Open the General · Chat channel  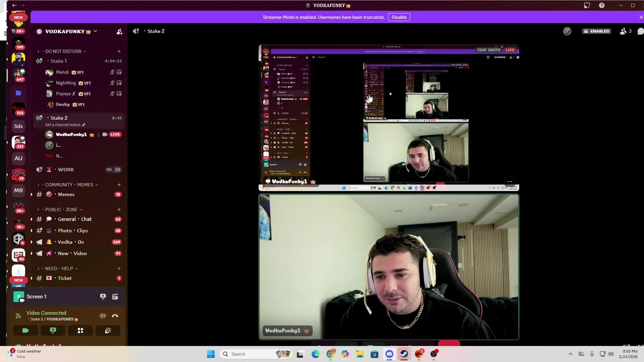coord(78,219)
